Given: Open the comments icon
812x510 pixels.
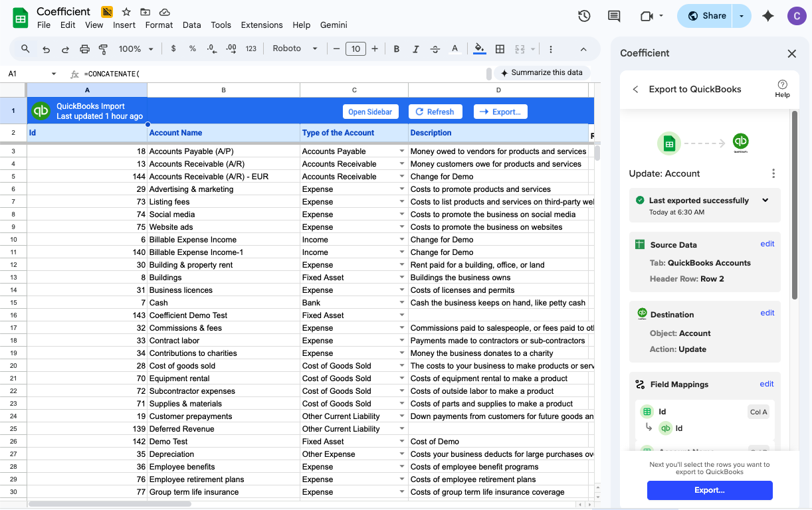Looking at the screenshot, I should coord(614,16).
